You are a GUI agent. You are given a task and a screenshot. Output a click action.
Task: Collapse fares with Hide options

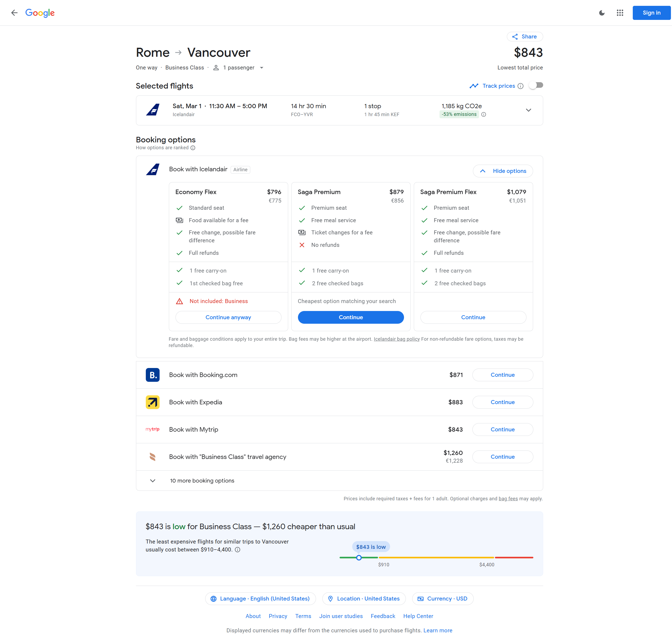pyautogui.click(x=503, y=171)
